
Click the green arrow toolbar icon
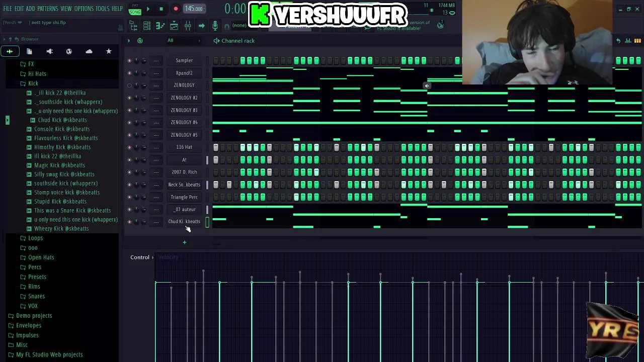[x=201, y=26]
